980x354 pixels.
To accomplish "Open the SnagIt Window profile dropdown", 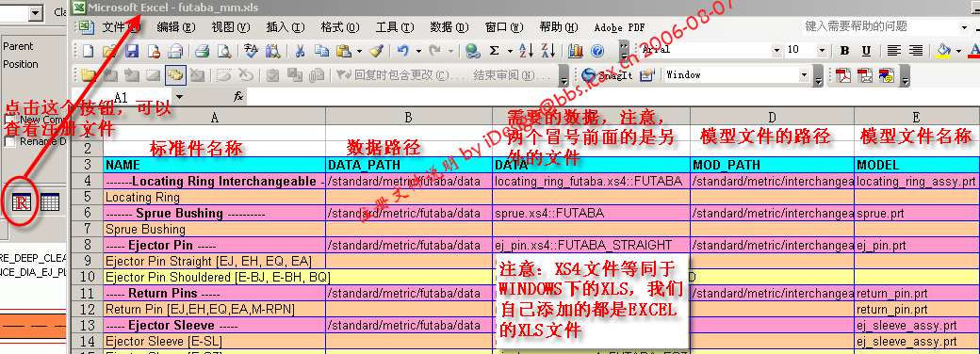I will 805,75.
